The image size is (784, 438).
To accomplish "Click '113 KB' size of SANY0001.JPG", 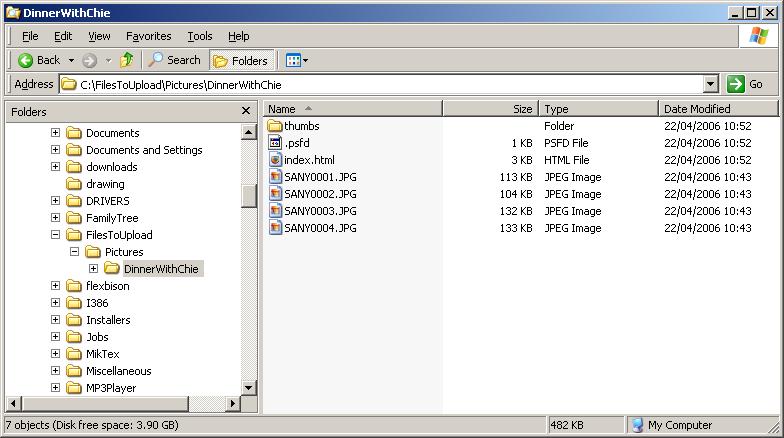I will (516, 177).
